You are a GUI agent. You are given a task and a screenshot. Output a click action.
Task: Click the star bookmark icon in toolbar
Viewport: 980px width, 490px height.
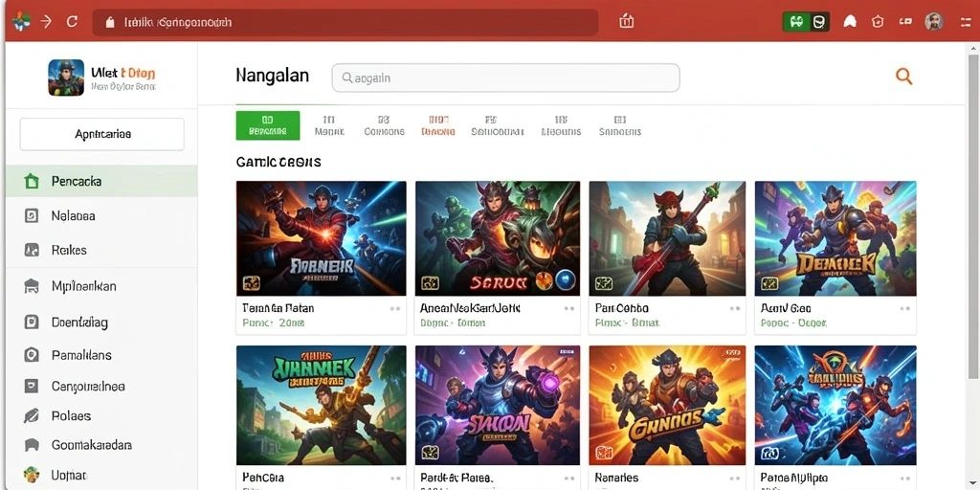(879, 22)
